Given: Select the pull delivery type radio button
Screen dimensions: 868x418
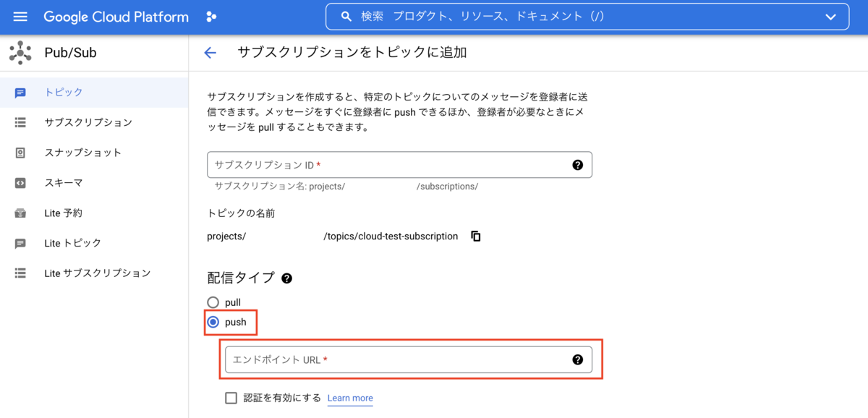Looking at the screenshot, I should tap(213, 302).
